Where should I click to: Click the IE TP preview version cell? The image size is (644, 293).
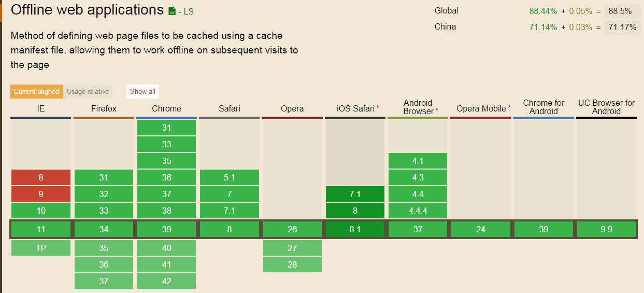pyautogui.click(x=41, y=248)
